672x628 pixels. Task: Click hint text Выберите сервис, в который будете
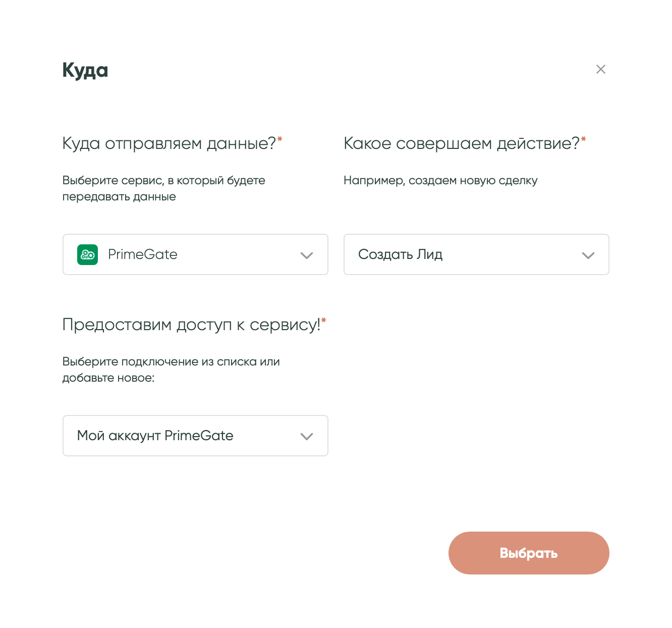163,181
